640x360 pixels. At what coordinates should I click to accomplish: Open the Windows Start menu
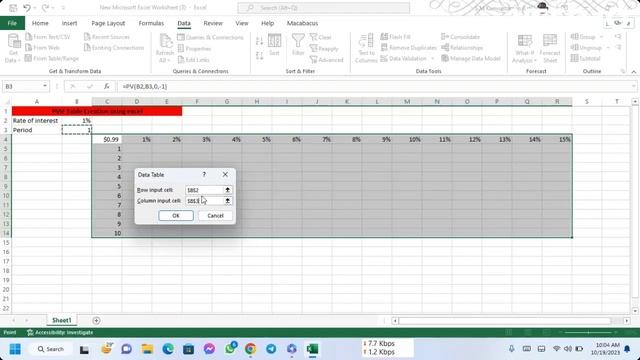click(x=15, y=349)
